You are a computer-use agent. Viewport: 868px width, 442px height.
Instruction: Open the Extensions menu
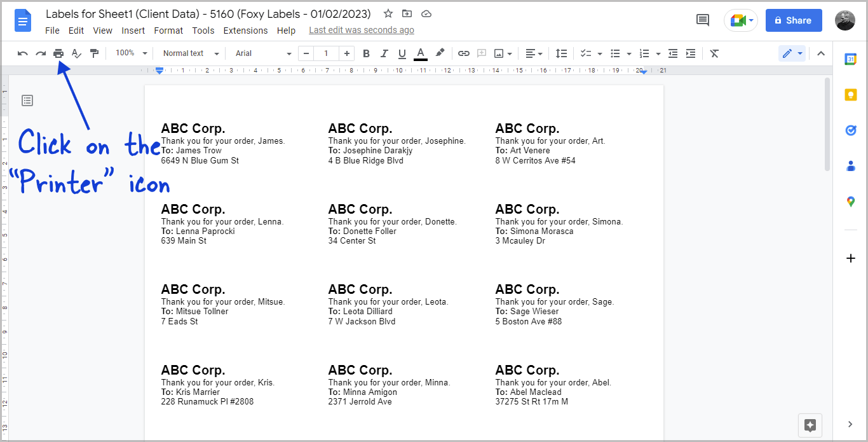point(245,30)
